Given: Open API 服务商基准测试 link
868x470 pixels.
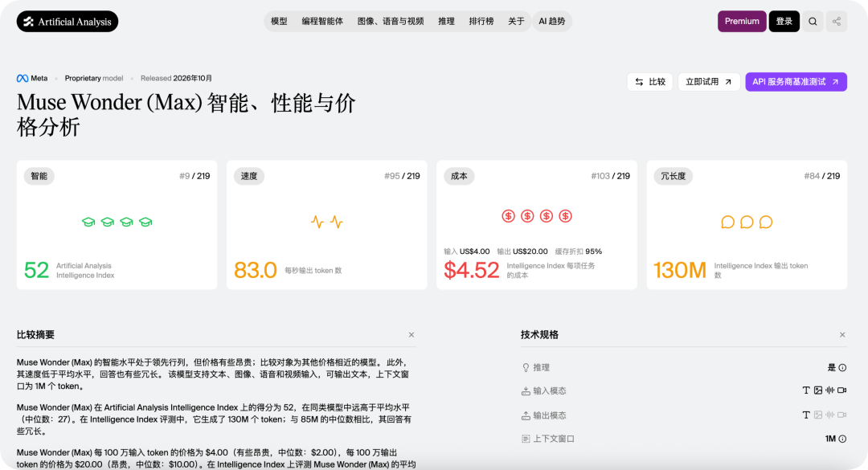Looking at the screenshot, I should click(x=796, y=82).
